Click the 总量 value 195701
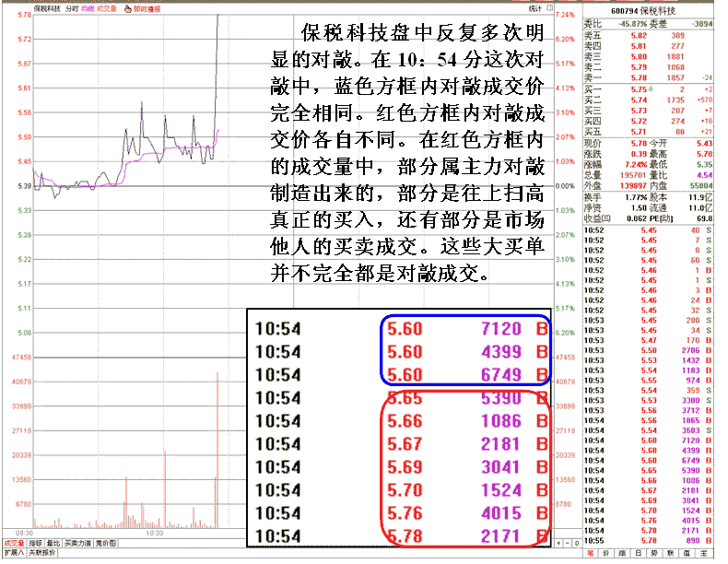728x564 pixels. tap(633, 175)
